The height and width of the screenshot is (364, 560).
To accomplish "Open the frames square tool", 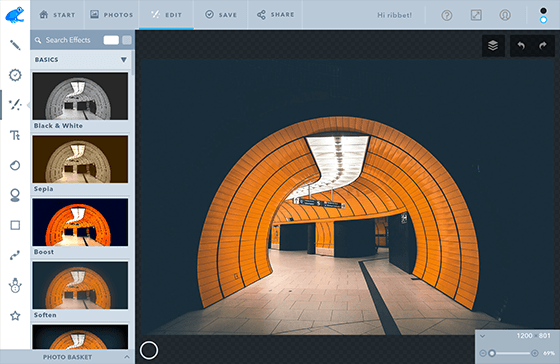I will pyautogui.click(x=15, y=225).
